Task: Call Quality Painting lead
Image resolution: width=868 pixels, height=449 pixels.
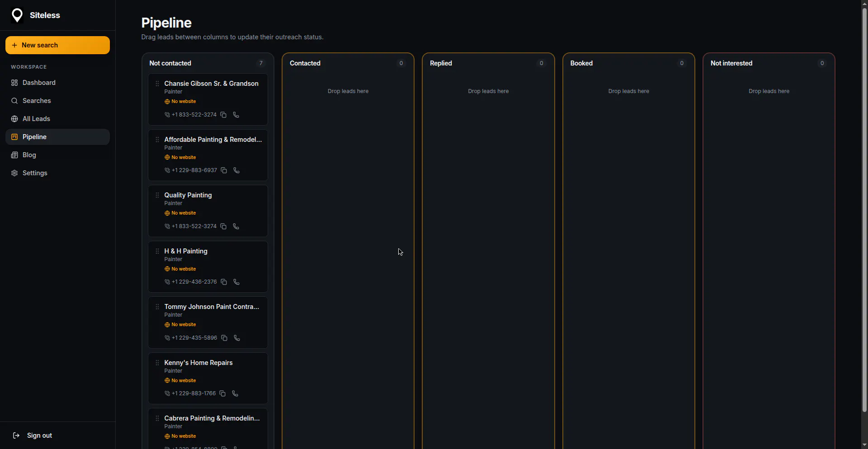Action: click(236, 226)
